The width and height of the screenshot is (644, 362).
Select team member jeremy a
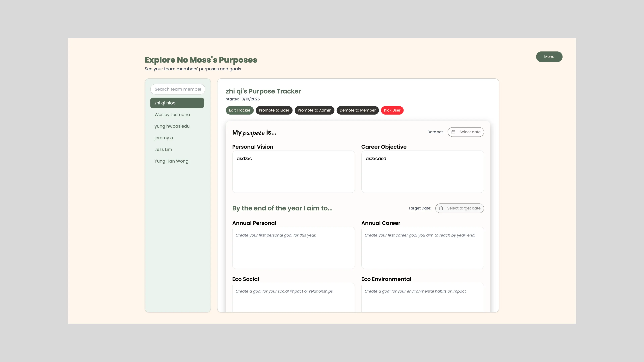tap(164, 138)
